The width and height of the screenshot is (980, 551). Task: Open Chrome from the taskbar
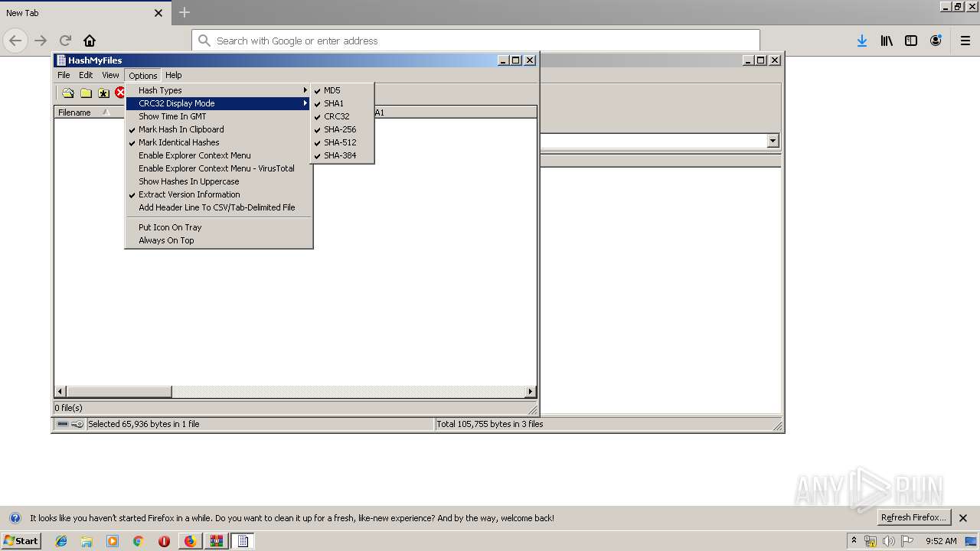pos(139,541)
